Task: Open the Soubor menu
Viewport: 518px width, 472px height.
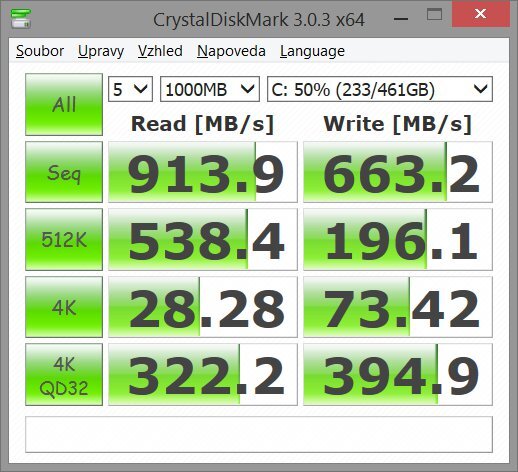Action: click(40, 51)
